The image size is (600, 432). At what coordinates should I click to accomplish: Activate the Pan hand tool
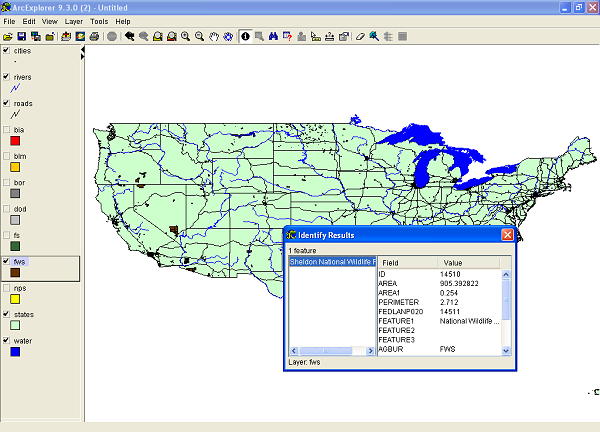click(x=213, y=36)
